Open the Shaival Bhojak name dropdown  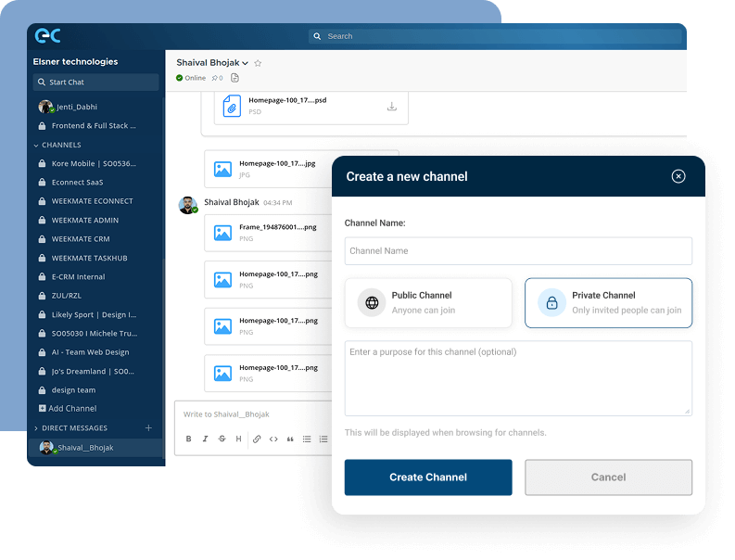pyautogui.click(x=246, y=64)
